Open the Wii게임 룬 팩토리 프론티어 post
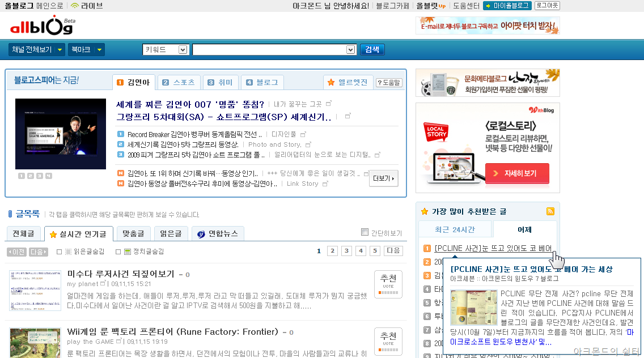Screen dimensions: 644x358 [172, 332]
